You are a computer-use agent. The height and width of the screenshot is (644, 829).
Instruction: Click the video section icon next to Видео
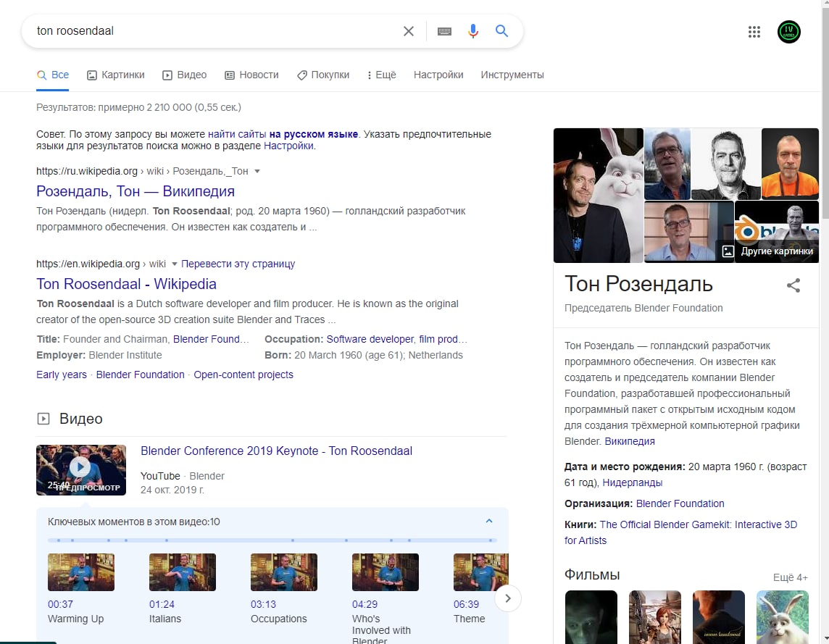coord(43,419)
